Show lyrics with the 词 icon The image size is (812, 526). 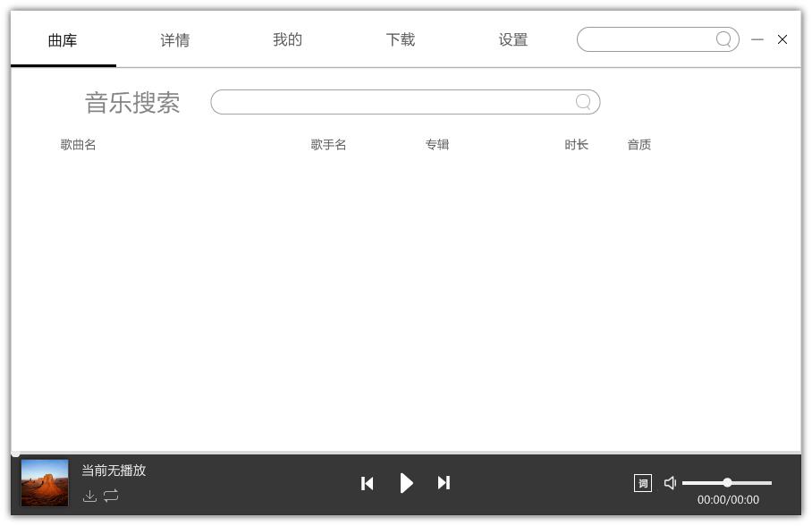(x=642, y=483)
